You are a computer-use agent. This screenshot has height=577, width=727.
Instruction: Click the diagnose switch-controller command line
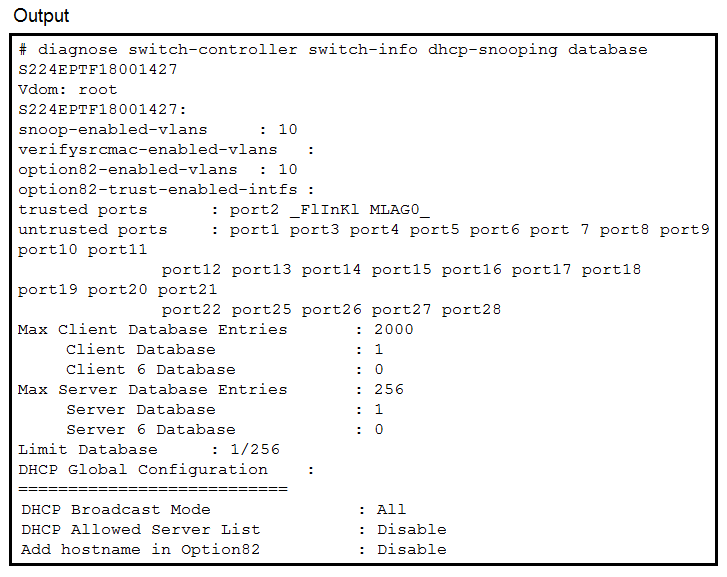pos(333,49)
